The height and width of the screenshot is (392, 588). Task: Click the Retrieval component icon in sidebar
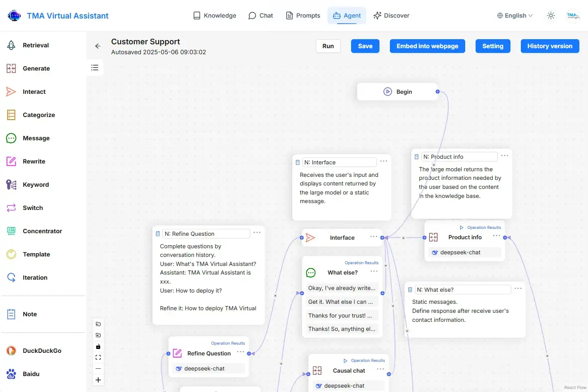[x=11, y=45]
